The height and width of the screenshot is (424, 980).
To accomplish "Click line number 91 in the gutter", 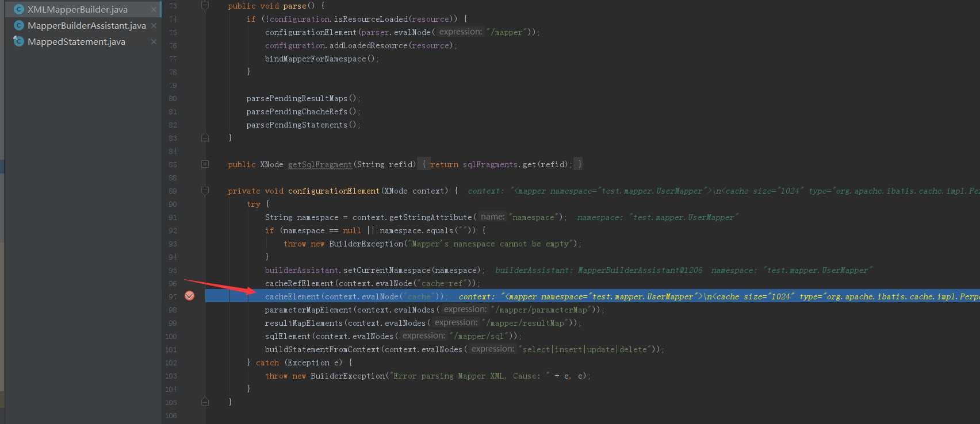I will tap(173, 218).
